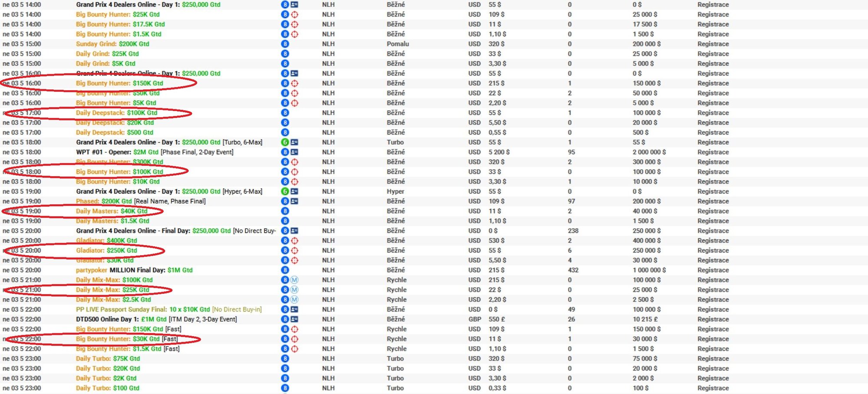This screenshot has height=394, width=868.
Task: Click 238 entrants in Grand Prix Final Day row
Action: 573,231
